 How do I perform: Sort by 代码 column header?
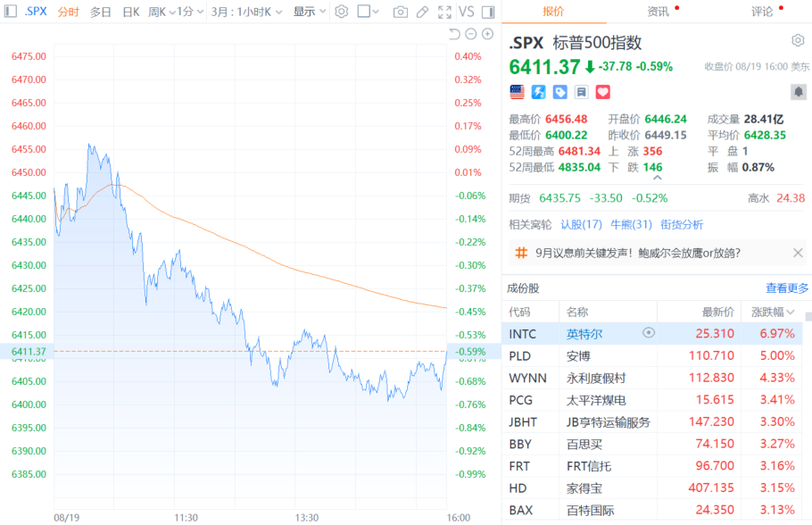(x=519, y=312)
